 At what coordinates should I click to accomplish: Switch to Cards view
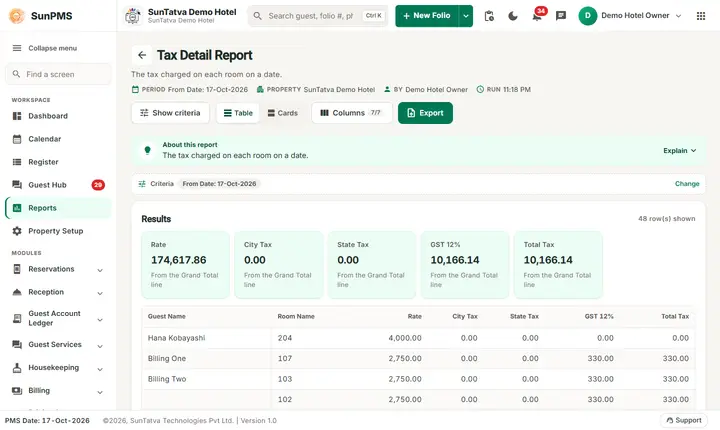click(x=282, y=113)
